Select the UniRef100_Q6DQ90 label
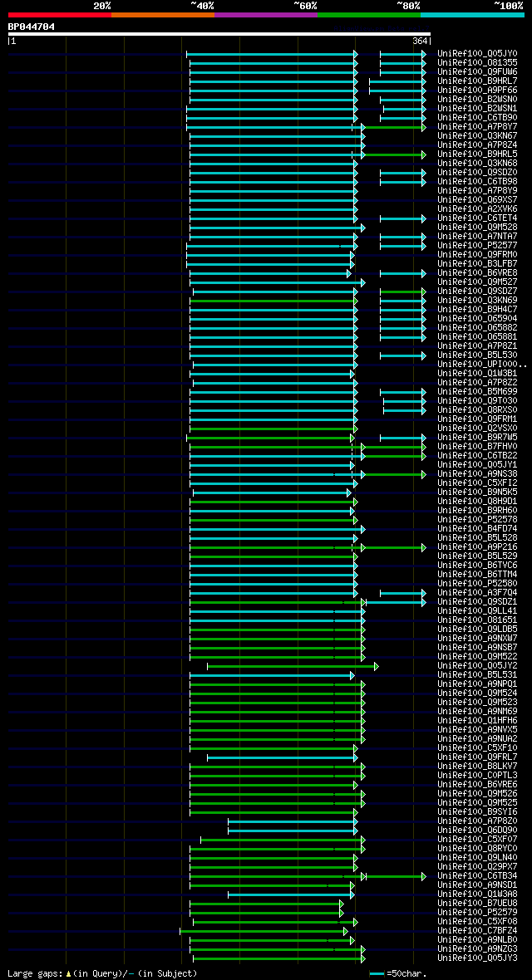Image resolution: width=532 pixels, height=980 pixels. tap(477, 830)
